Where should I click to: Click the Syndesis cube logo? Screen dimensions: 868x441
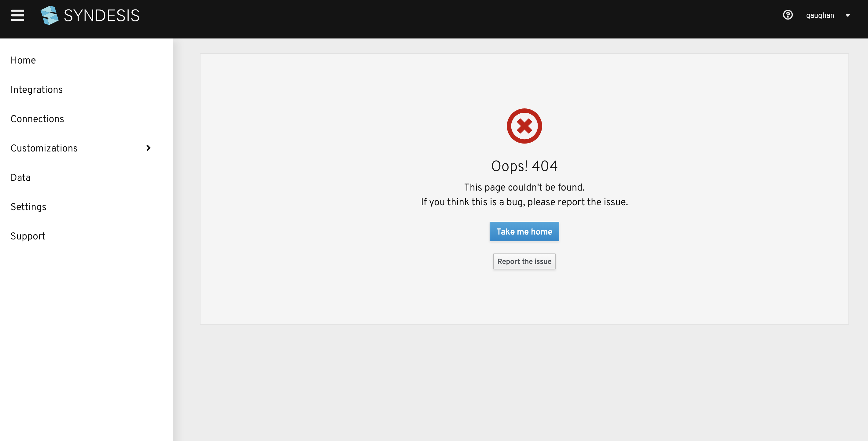(49, 15)
